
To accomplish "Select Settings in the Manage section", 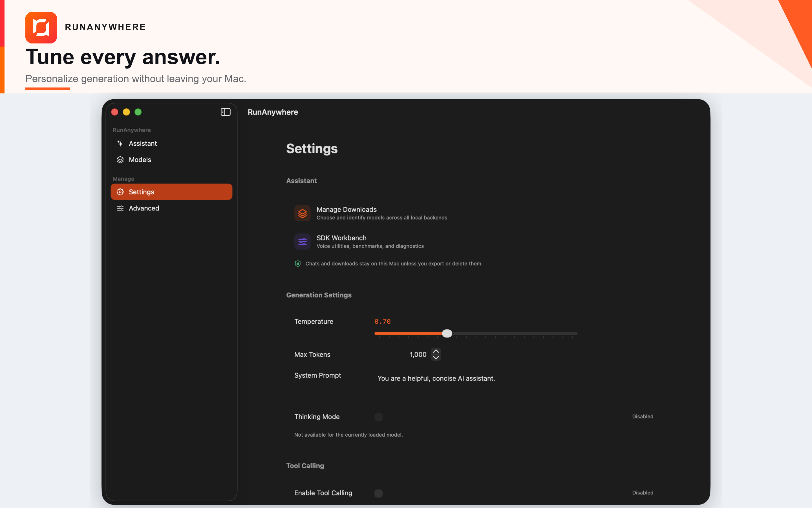I will pyautogui.click(x=171, y=192).
